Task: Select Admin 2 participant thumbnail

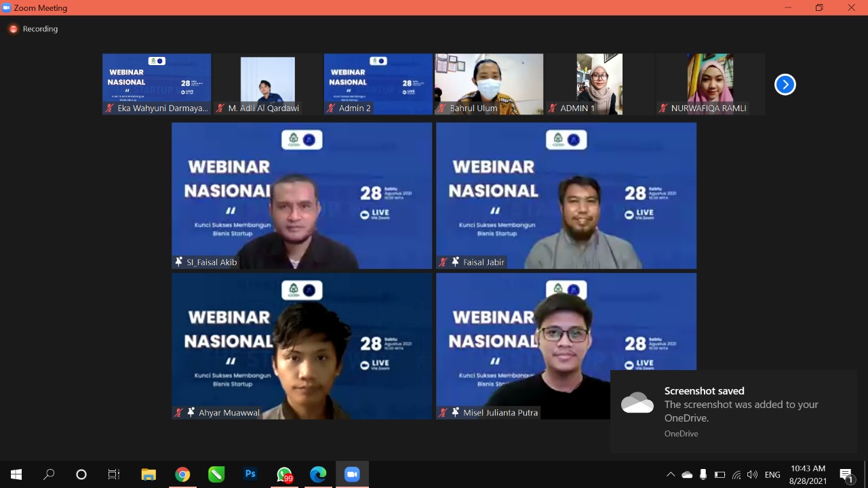Action: tap(378, 84)
